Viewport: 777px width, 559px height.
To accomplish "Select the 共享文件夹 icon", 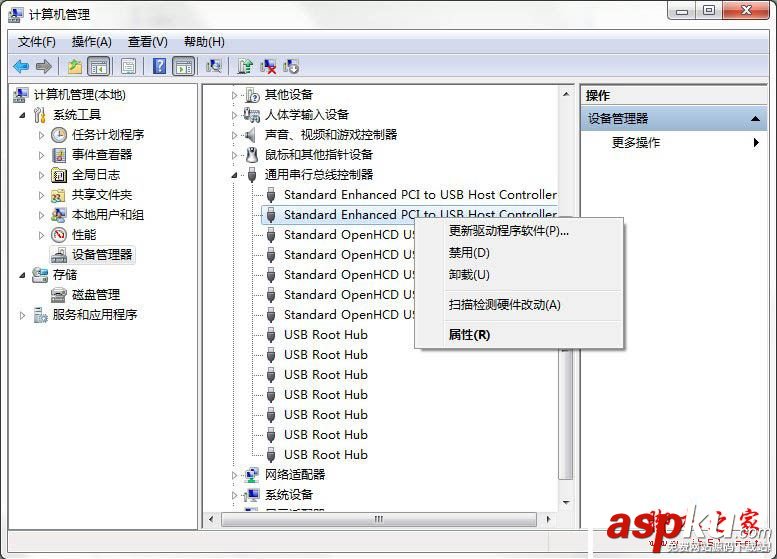I will (58, 195).
